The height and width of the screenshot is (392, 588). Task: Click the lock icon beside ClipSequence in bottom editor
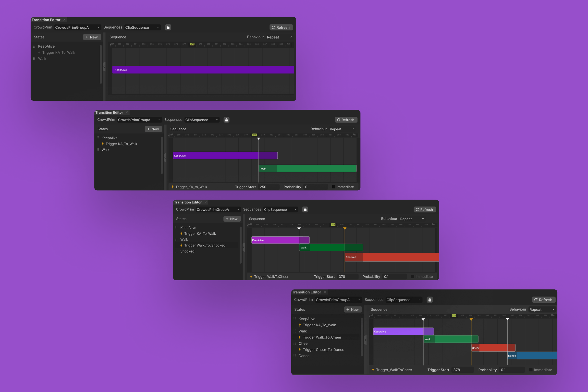pyautogui.click(x=429, y=300)
